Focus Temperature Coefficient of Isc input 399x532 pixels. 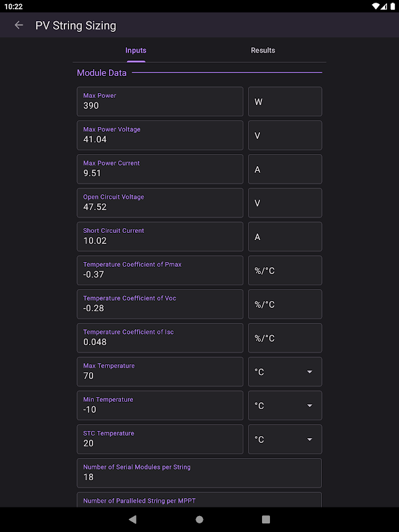coord(160,338)
